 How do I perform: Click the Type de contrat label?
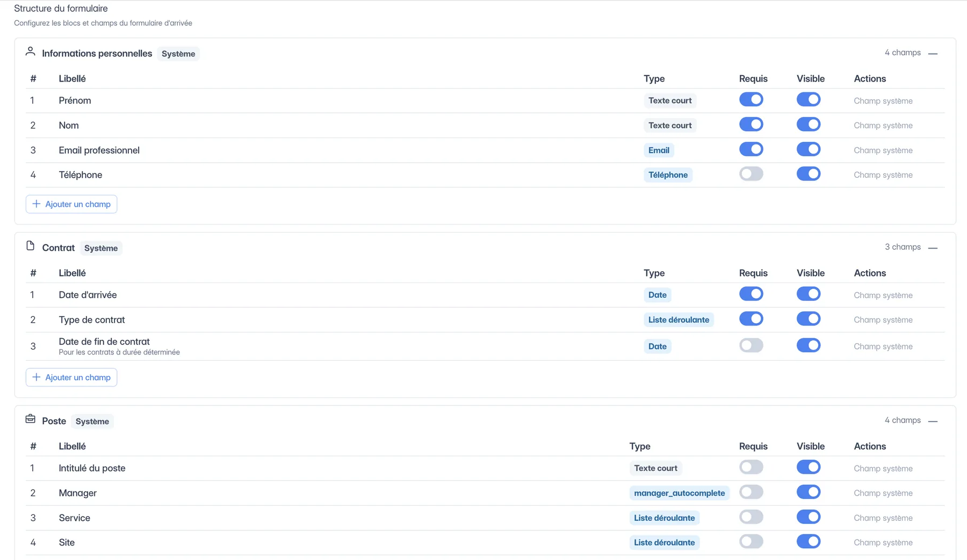click(92, 320)
